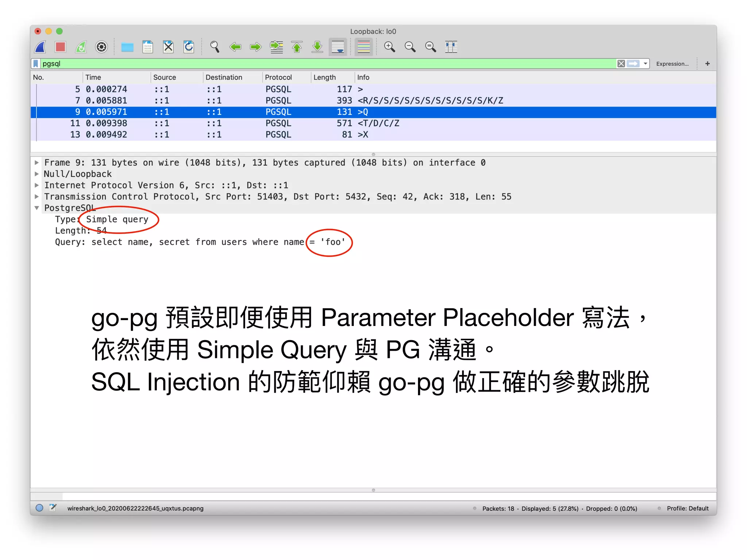
Task: Toggle packet list colorization
Action: [x=364, y=47]
